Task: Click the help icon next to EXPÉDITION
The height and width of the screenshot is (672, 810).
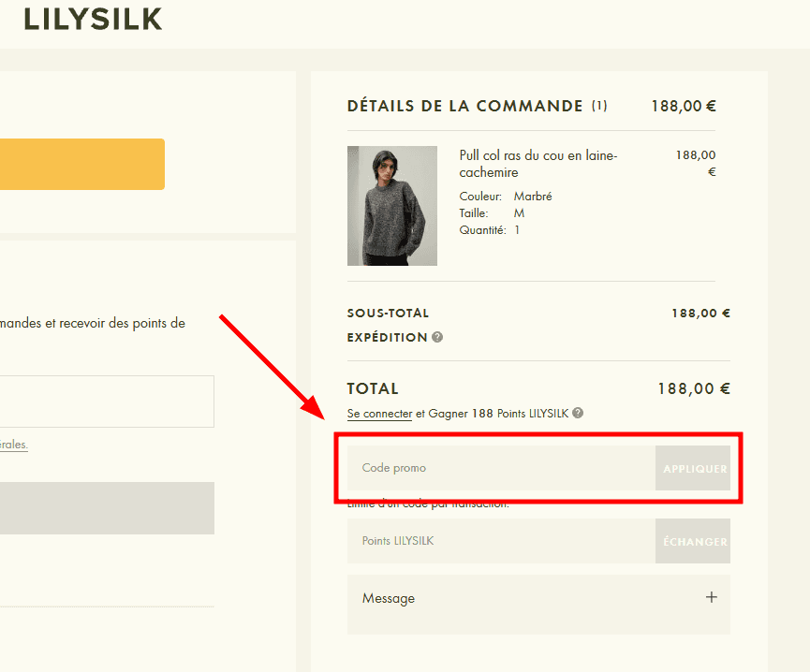Action: [x=436, y=337]
